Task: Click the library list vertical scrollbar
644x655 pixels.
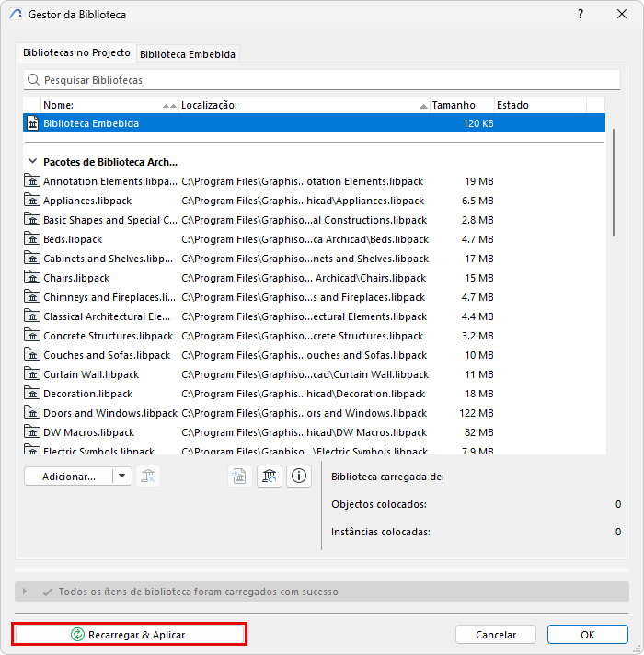Action: pos(613,182)
